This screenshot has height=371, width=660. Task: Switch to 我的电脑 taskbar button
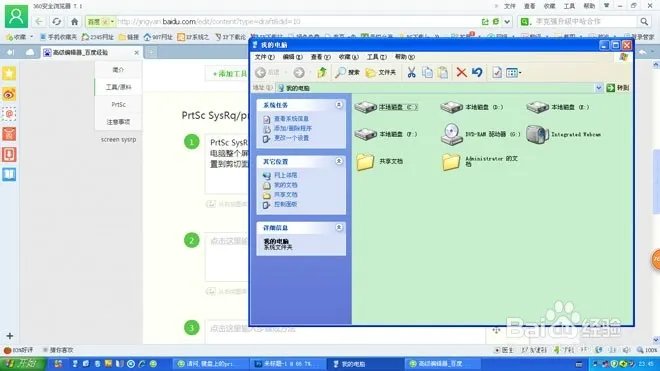(365, 364)
